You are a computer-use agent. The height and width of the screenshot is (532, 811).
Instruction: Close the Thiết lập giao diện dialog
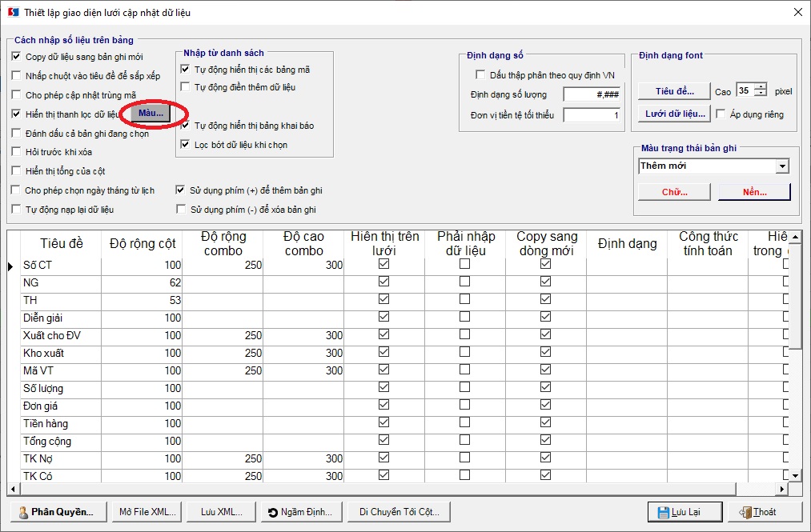798,12
